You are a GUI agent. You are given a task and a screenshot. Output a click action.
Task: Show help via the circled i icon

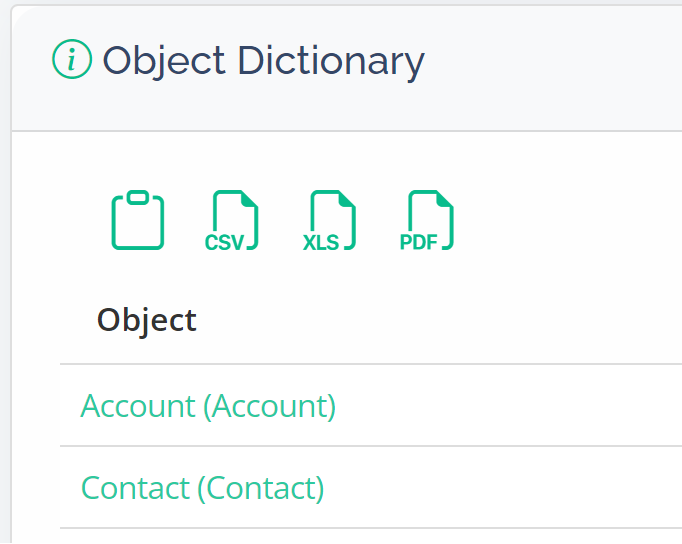coord(72,59)
